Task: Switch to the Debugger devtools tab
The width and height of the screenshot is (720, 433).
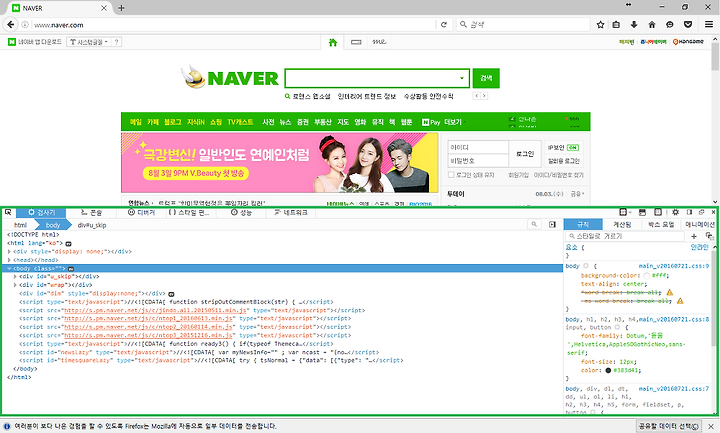Action: [141, 213]
